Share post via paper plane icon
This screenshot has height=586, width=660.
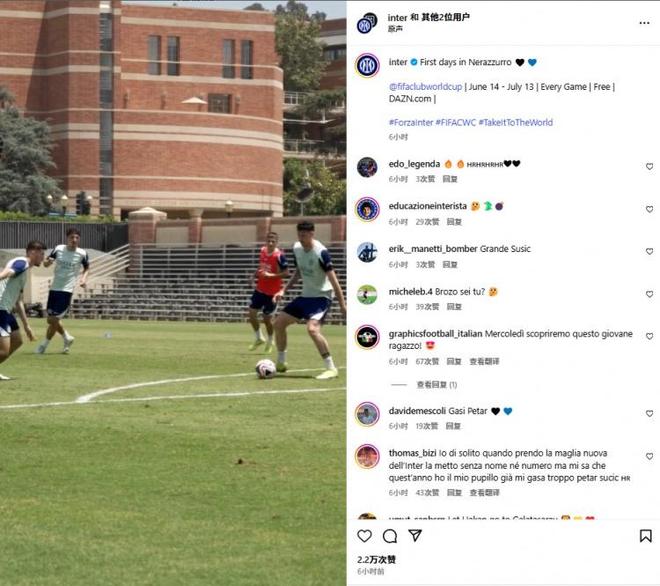pyautogui.click(x=415, y=535)
